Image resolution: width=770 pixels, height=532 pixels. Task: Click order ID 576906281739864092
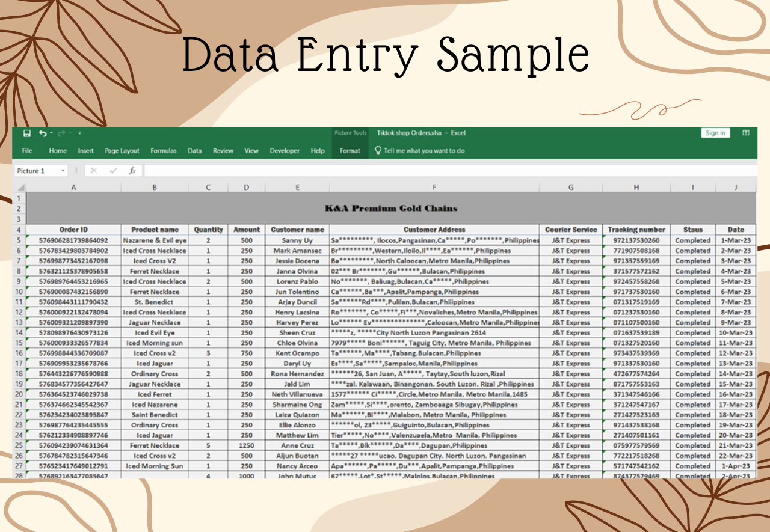click(74, 240)
